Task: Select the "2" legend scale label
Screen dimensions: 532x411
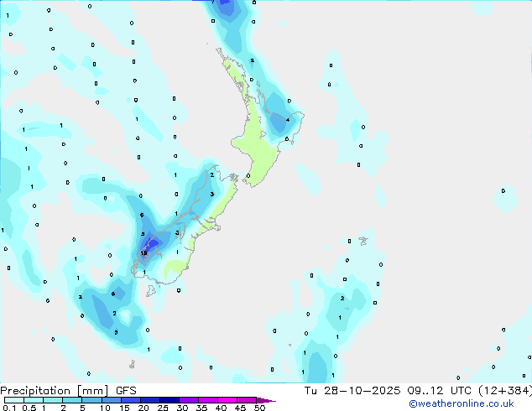Action: [x=63, y=408]
